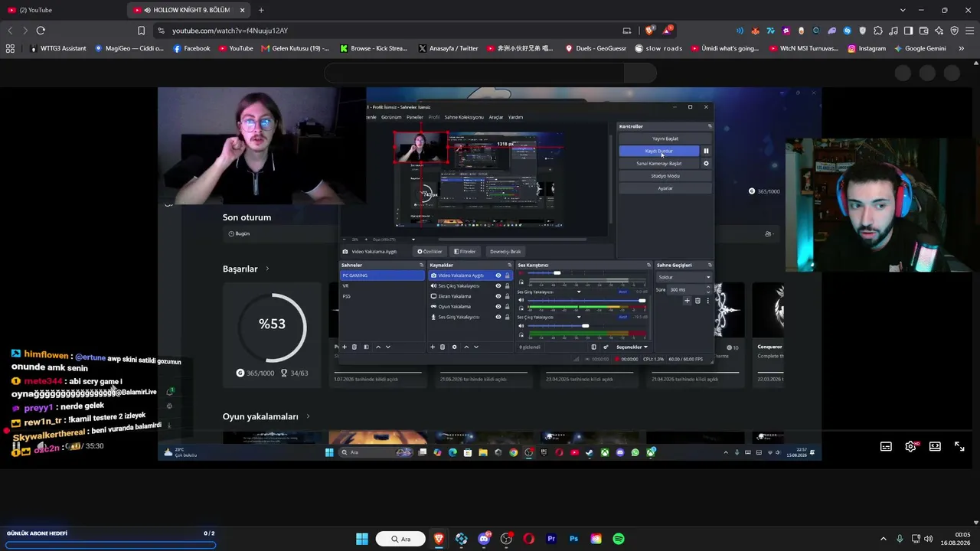Image resolution: width=980 pixels, height=551 pixels.
Task: Hide the Video Yakalama Aygıtı source eye
Action: (x=498, y=275)
